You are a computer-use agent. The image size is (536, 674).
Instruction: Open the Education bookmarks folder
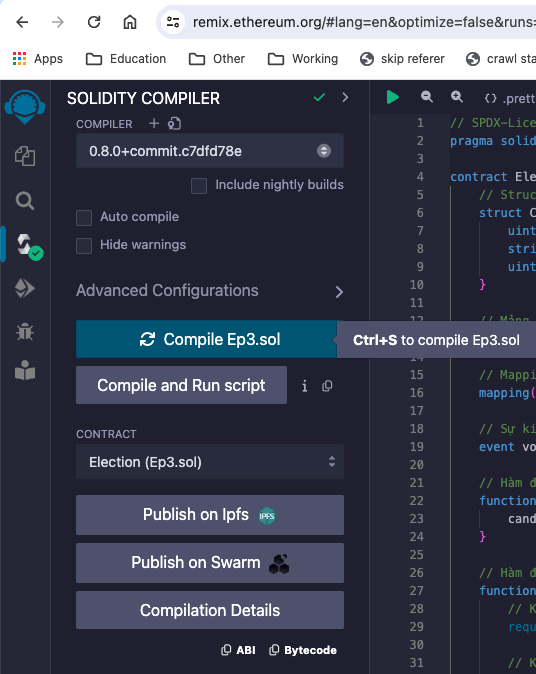[126, 59]
